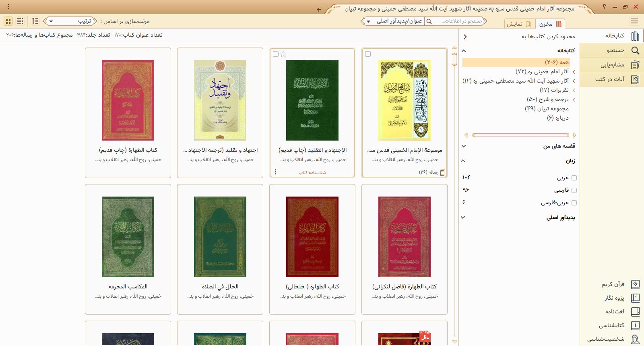Viewport: 644px width, 346px height.
Task: Expand آثار شهید آیت الله سید مصطفی node
Action: [x=574, y=81]
